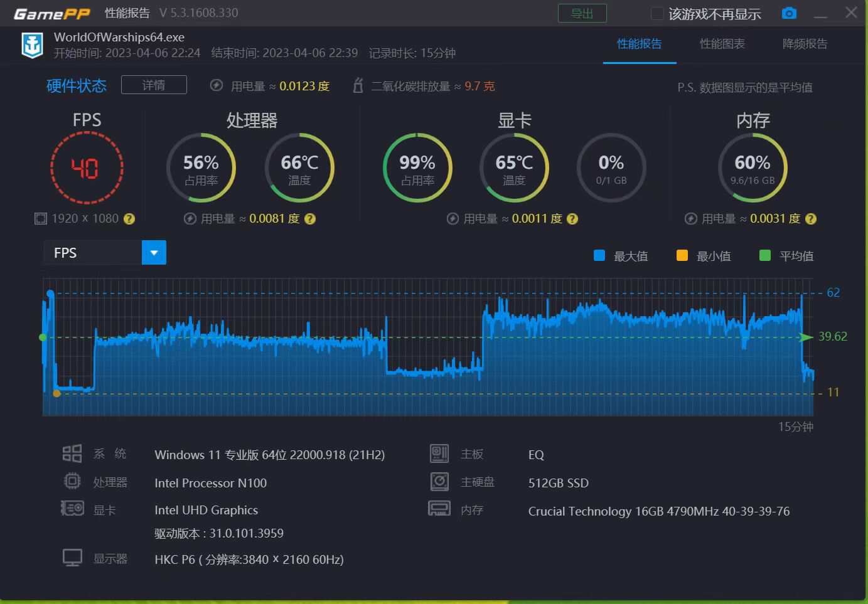Click the 15分钟 chart duration label
The image size is (868, 604).
tap(796, 427)
